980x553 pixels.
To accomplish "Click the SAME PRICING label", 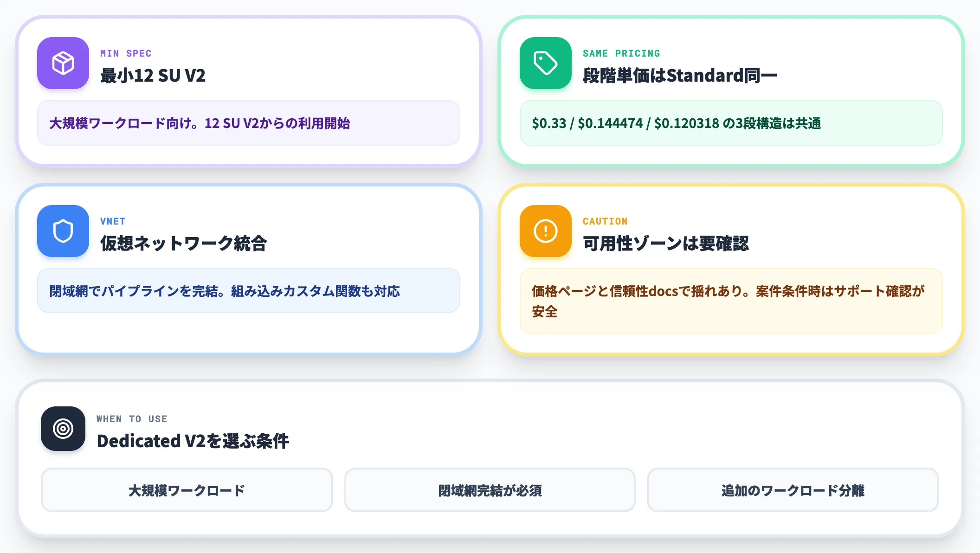I will (x=621, y=53).
